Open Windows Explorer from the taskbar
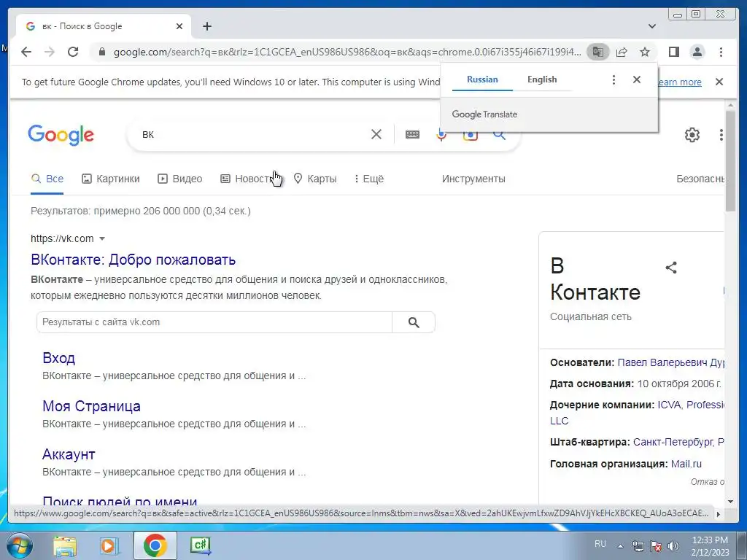747x560 pixels. coord(65,545)
